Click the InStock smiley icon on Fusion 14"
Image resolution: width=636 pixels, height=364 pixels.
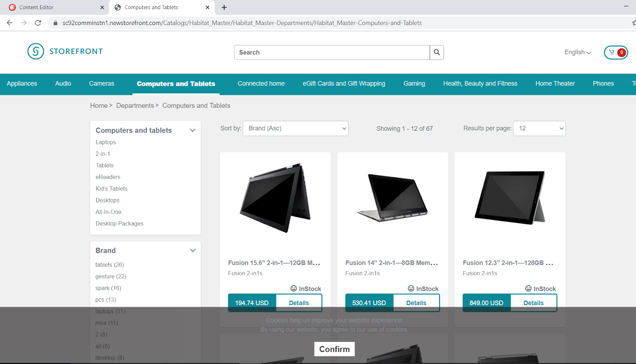[411, 288]
